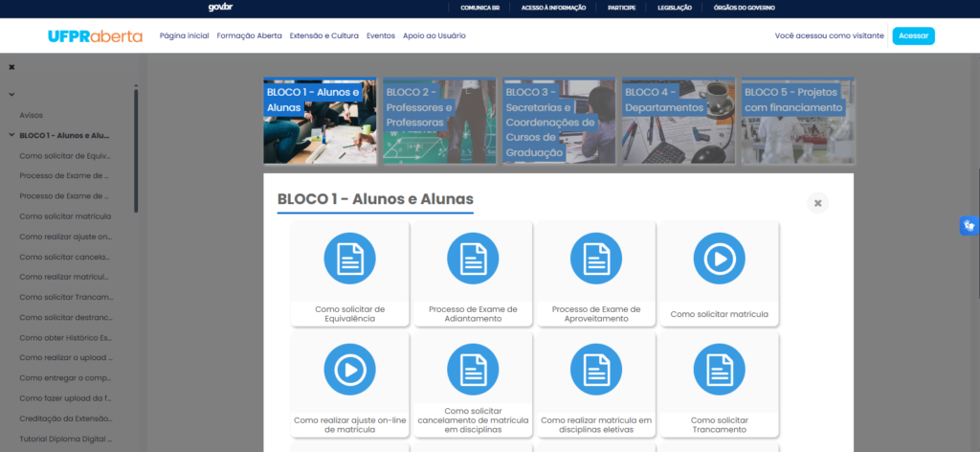Open the COMUNICA BR link
The image size is (980, 452).
coord(480,8)
